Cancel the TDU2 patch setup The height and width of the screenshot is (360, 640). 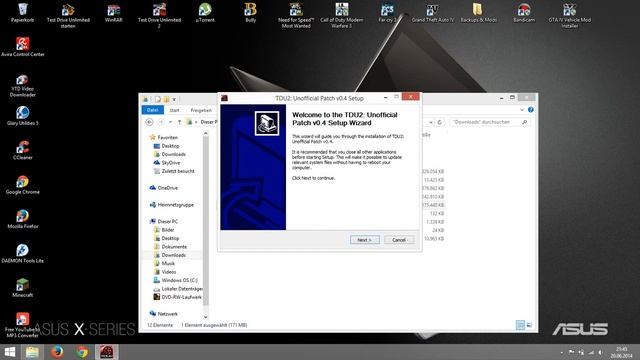(399, 240)
